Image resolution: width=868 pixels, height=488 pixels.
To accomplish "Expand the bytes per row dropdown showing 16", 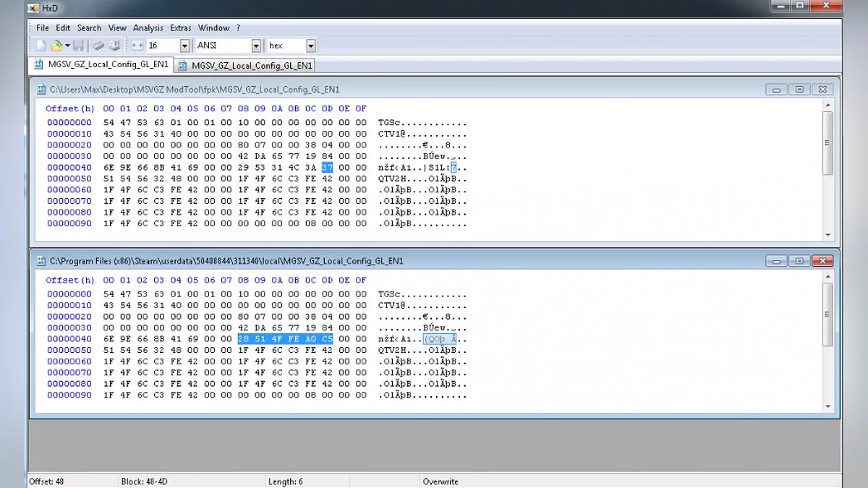I will pyautogui.click(x=185, y=46).
